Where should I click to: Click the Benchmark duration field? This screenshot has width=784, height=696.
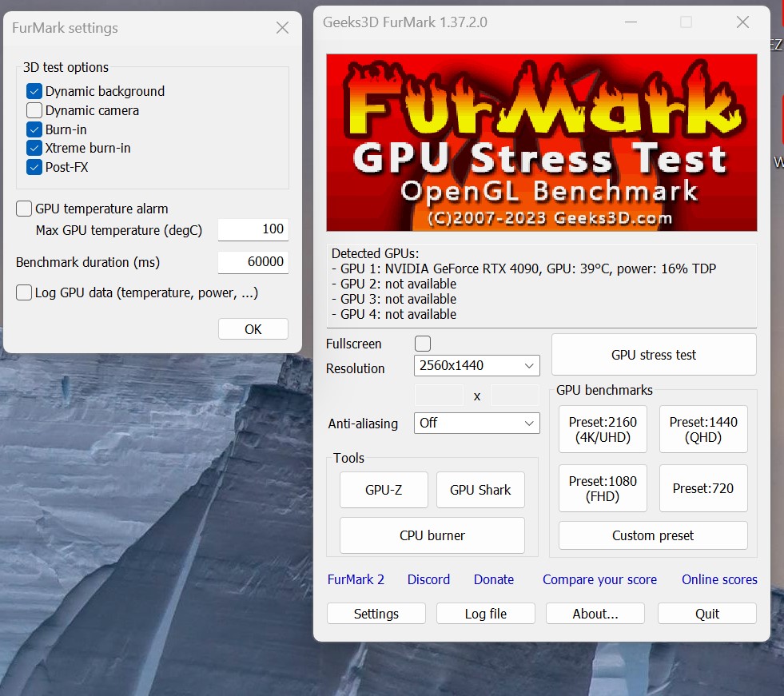(x=253, y=262)
